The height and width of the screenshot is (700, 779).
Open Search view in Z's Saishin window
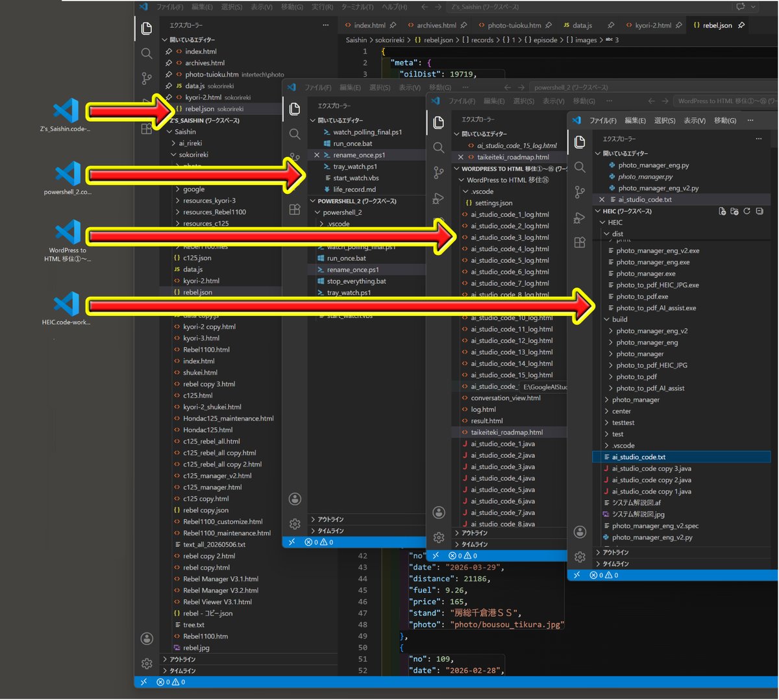tap(147, 54)
